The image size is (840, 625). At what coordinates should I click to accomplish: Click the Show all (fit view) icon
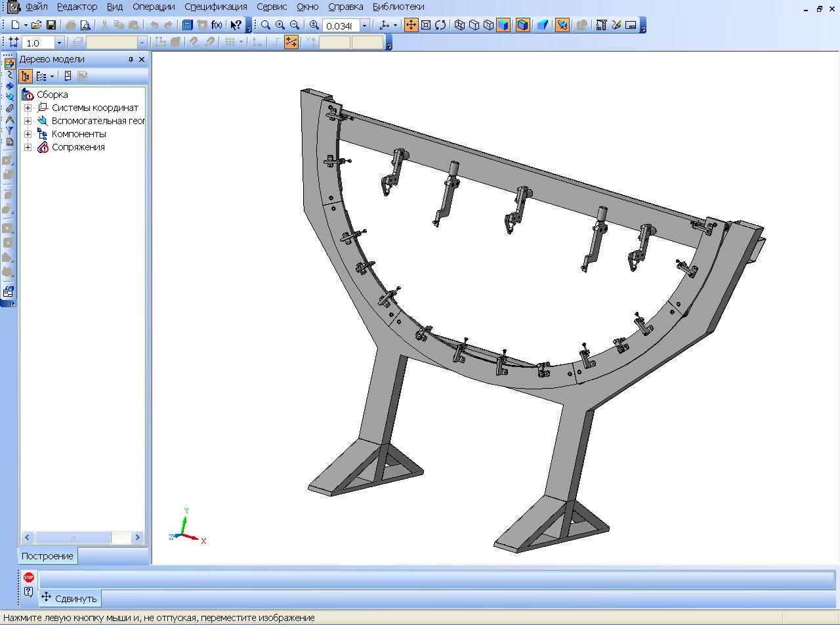click(426, 25)
